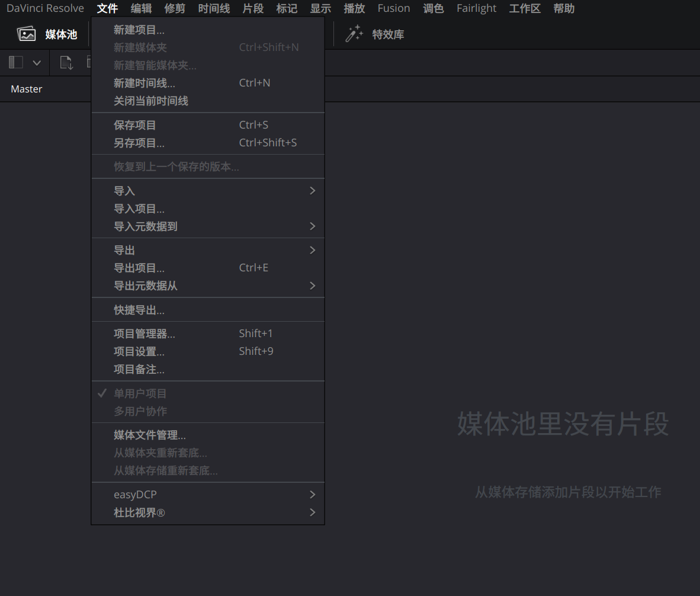Open the 播放 menu
The height and width of the screenshot is (596, 700).
click(354, 8)
